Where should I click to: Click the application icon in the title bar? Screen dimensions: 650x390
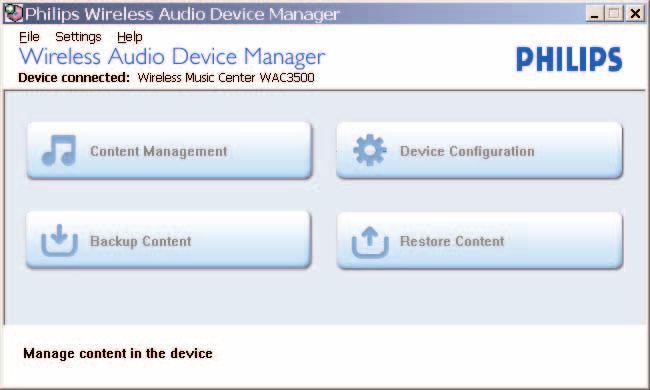click(13, 13)
